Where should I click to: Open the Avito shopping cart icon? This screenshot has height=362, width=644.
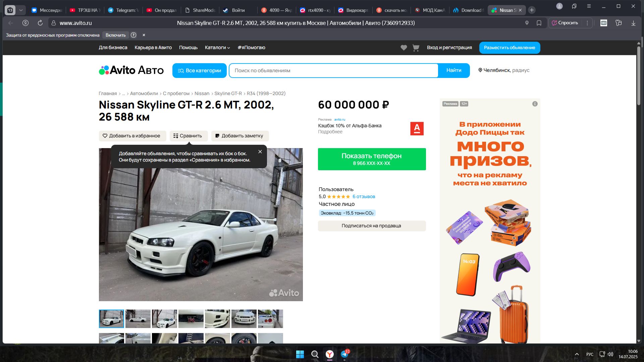[x=416, y=48]
